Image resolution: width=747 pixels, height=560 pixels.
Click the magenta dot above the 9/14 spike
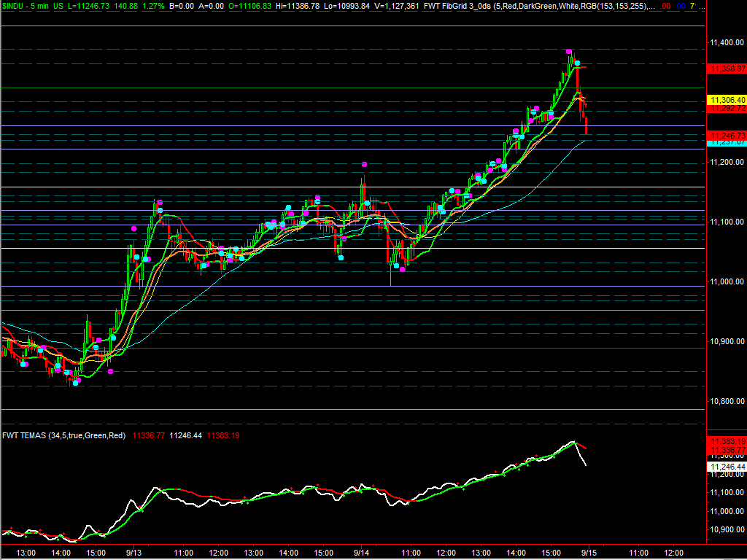363,165
